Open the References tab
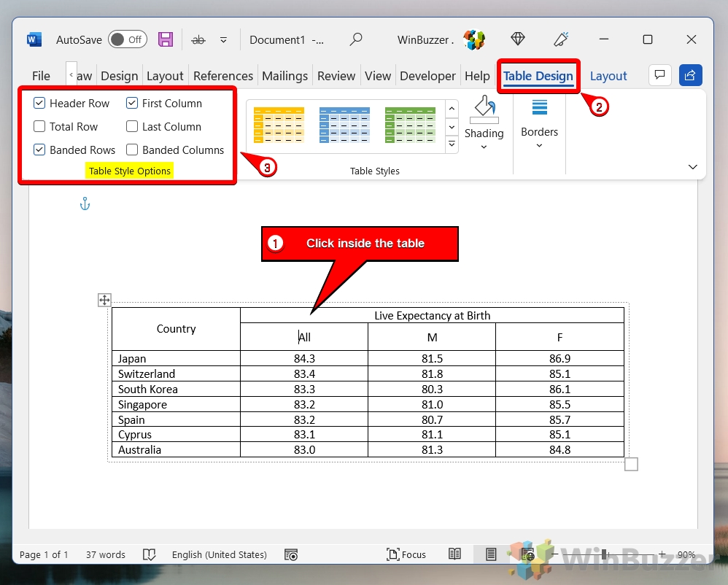This screenshot has height=585, width=728. tap(223, 76)
